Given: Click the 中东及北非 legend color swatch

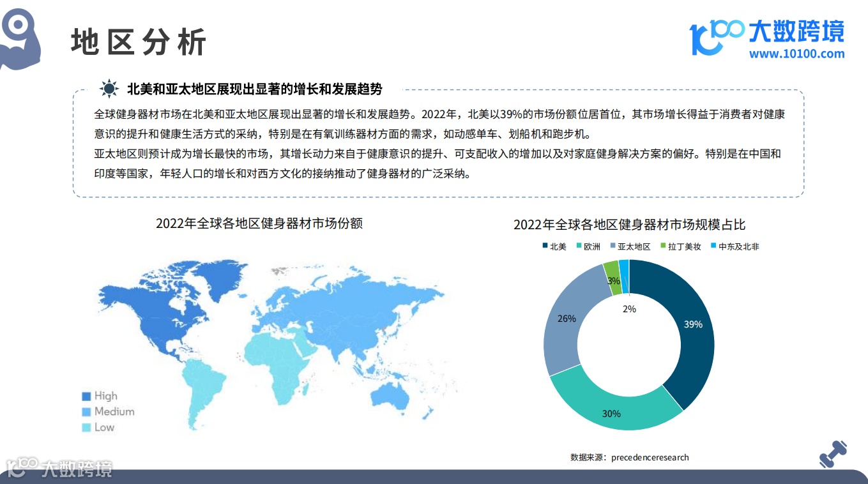Looking at the screenshot, I should 713,246.
